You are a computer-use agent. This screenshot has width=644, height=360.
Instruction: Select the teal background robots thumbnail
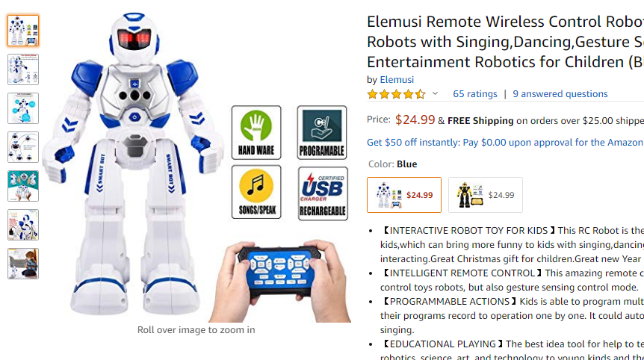(23, 186)
